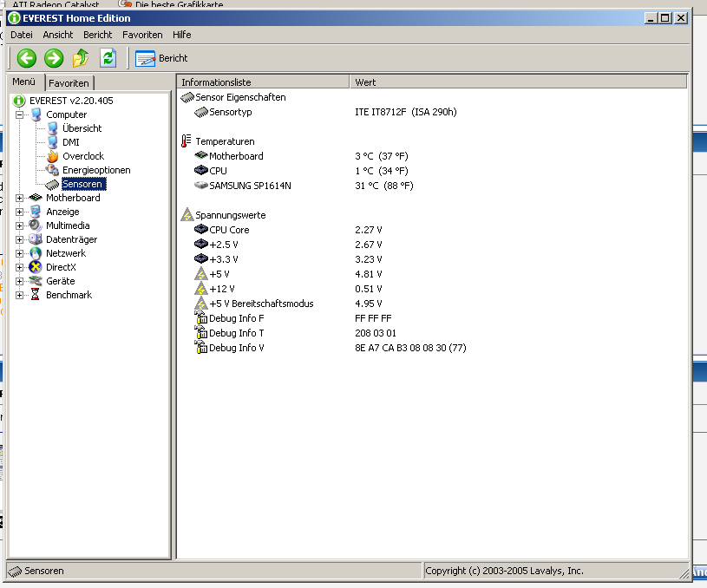Click the Sensoren chip icon in tree
The image size is (707, 588).
click(52, 185)
